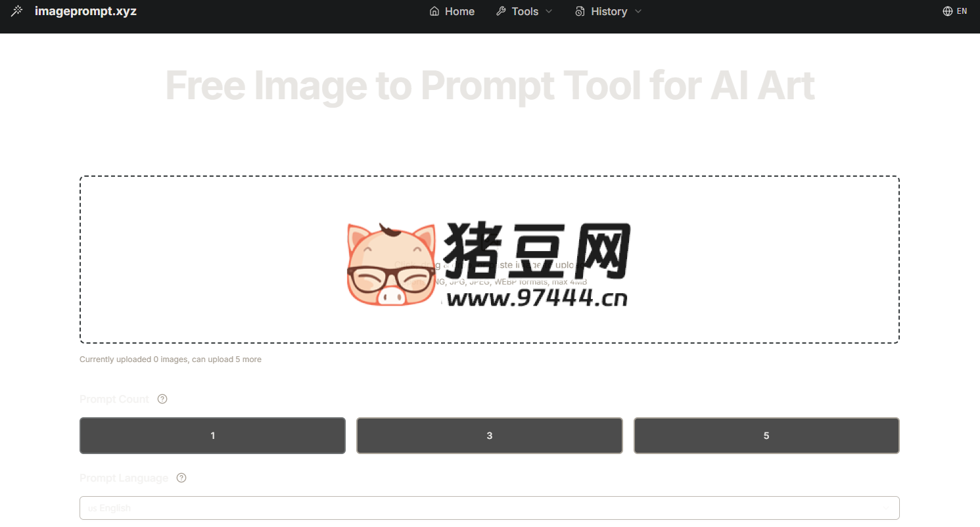Select prompt count 3
The image size is (980, 527).
(490, 436)
